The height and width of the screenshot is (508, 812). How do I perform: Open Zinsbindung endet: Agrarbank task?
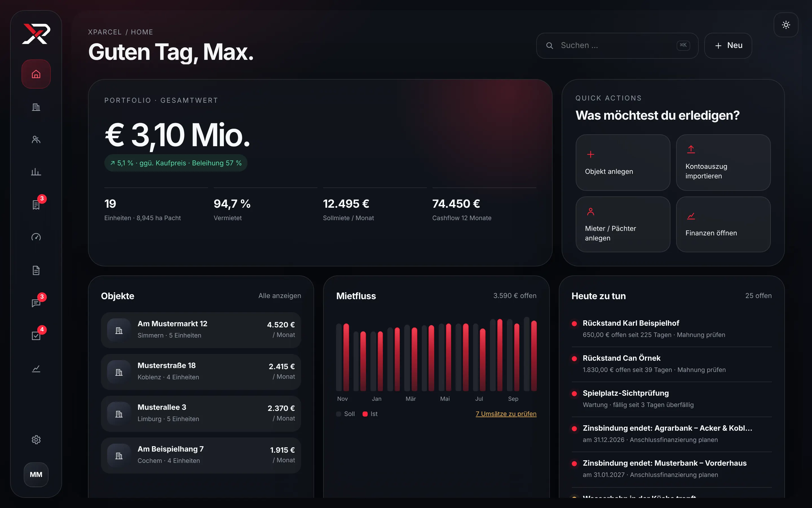point(671,434)
